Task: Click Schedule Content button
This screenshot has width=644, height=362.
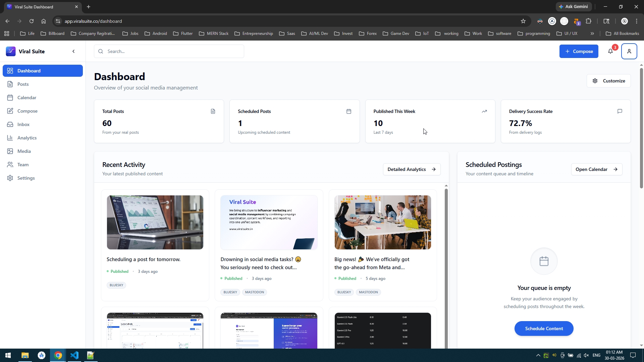Action: [544, 328]
